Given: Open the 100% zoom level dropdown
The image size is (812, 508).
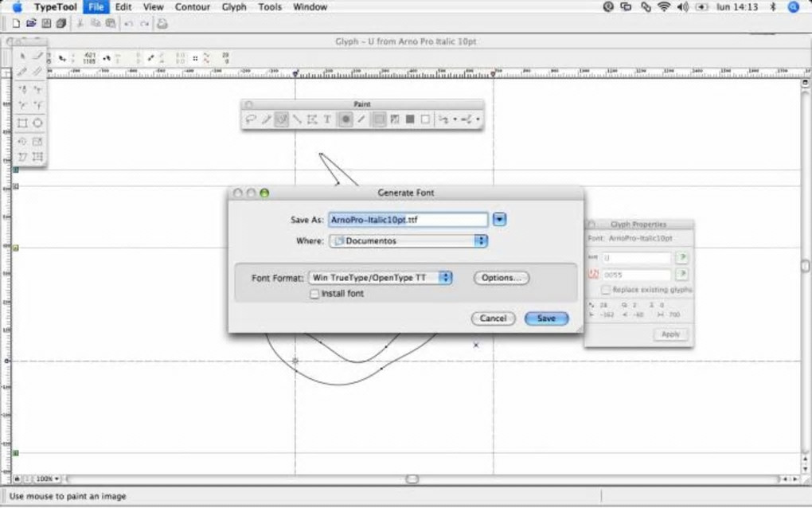Looking at the screenshot, I should (x=47, y=479).
